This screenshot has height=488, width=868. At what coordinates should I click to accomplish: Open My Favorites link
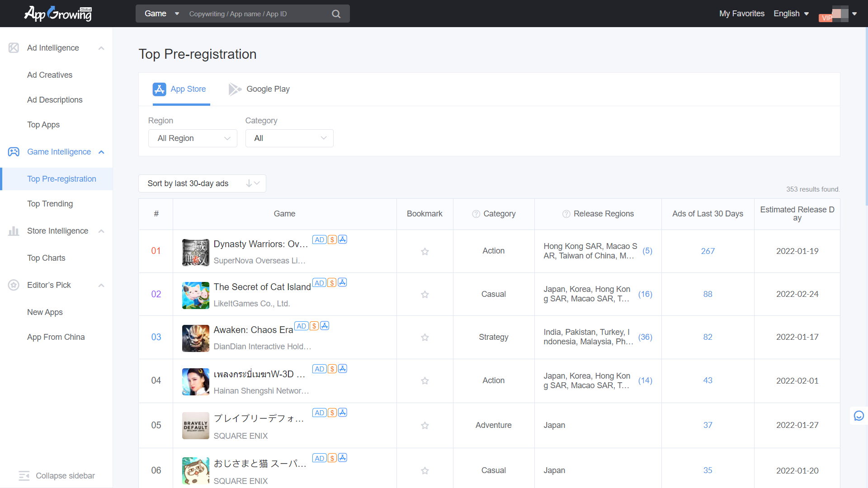click(x=742, y=14)
